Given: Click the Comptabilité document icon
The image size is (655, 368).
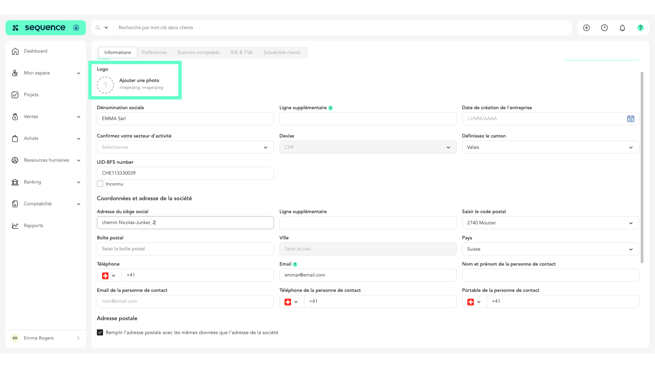Looking at the screenshot, I should click(15, 204).
